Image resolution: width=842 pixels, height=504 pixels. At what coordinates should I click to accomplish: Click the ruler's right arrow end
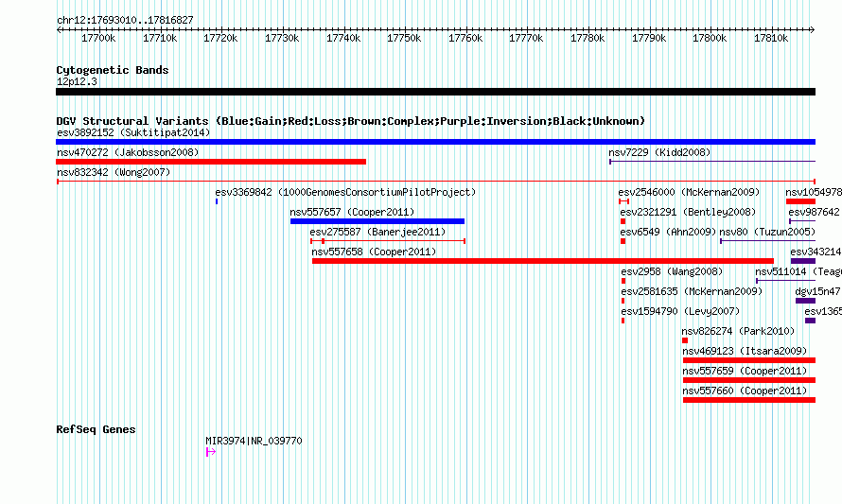point(813,30)
